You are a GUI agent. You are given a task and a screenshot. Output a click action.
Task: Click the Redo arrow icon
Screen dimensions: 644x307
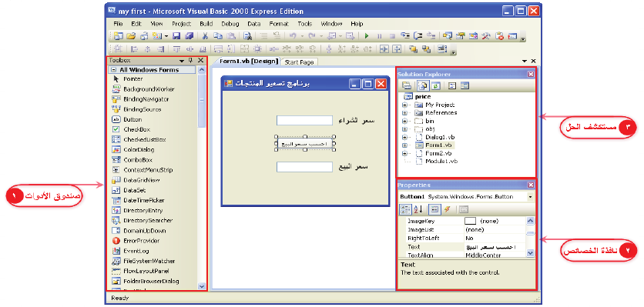tap(312, 36)
